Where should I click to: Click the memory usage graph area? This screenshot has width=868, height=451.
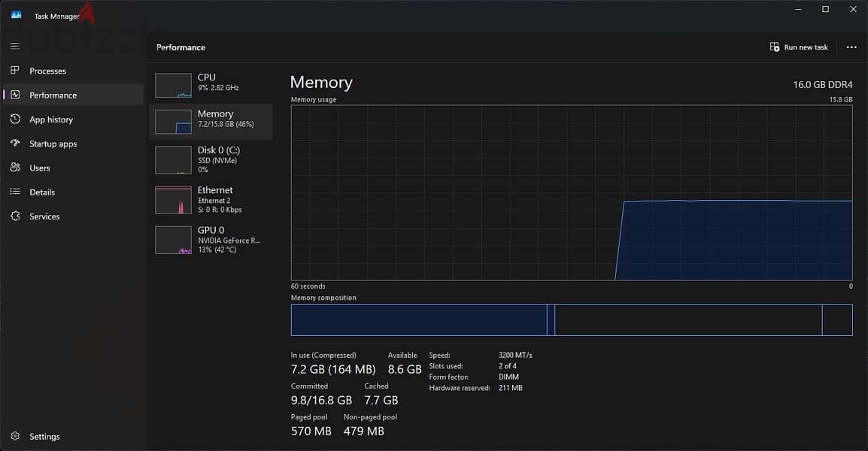pos(572,192)
